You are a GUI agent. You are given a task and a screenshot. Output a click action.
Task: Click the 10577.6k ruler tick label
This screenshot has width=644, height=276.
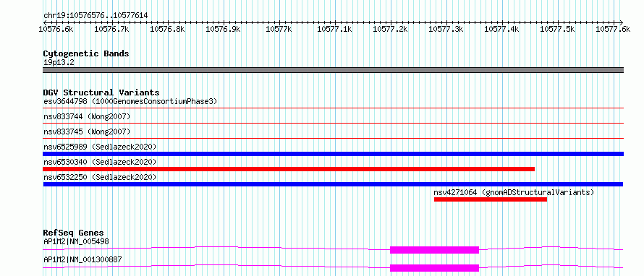click(x=613, y=29)
